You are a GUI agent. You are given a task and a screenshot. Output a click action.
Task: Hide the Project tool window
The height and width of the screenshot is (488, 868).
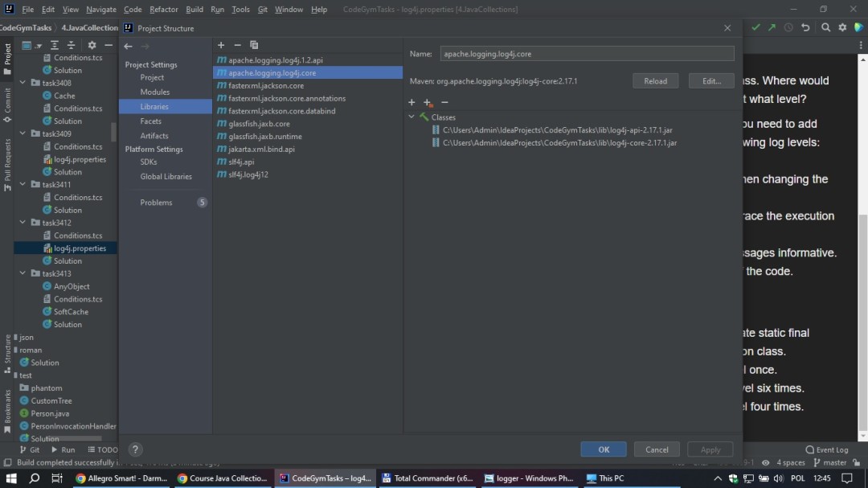[x=108, y=45]
